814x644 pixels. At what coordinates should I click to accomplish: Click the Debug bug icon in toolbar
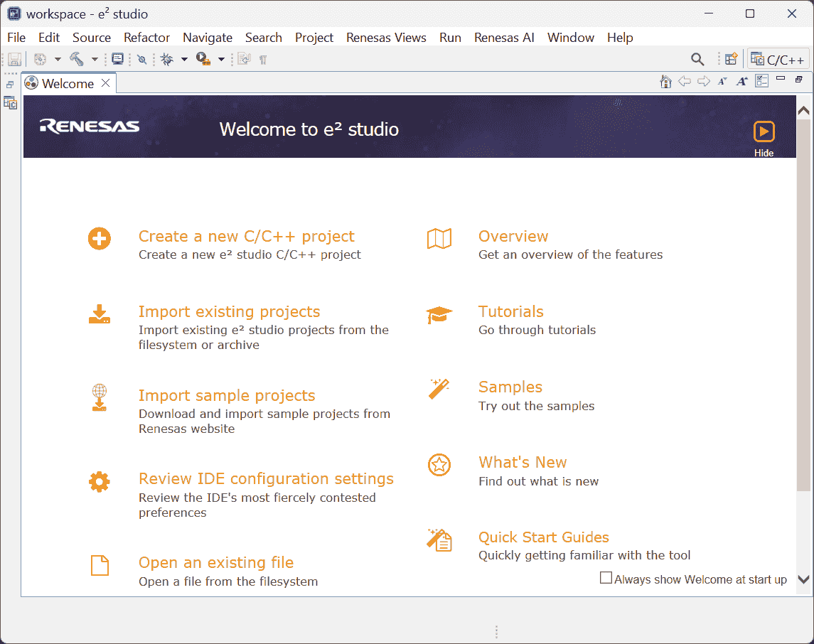tap(167, 60)
